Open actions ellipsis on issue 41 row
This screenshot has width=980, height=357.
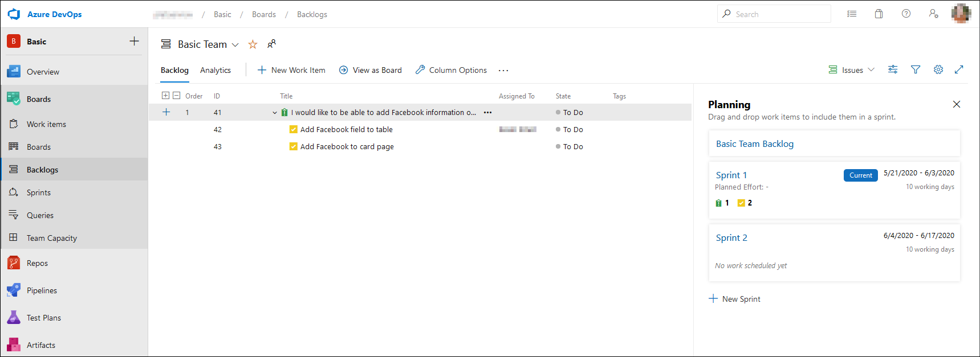(487, 113)
